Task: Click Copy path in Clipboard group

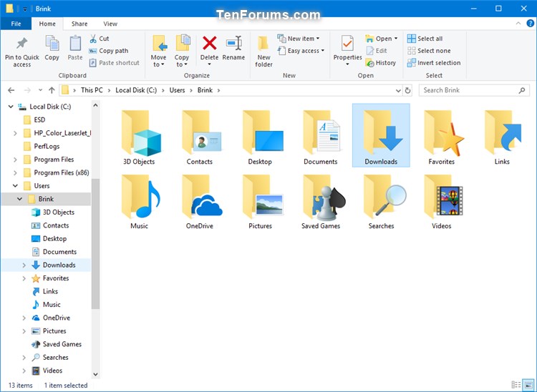Action: click(x=109, y=51)
